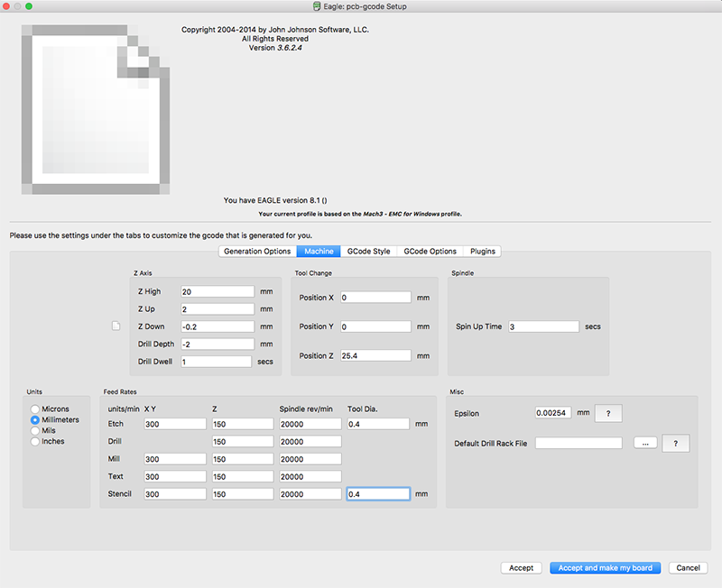The image size is (722, 588).
Task: Click the Spin Up Time field
Action: point(544,326)
